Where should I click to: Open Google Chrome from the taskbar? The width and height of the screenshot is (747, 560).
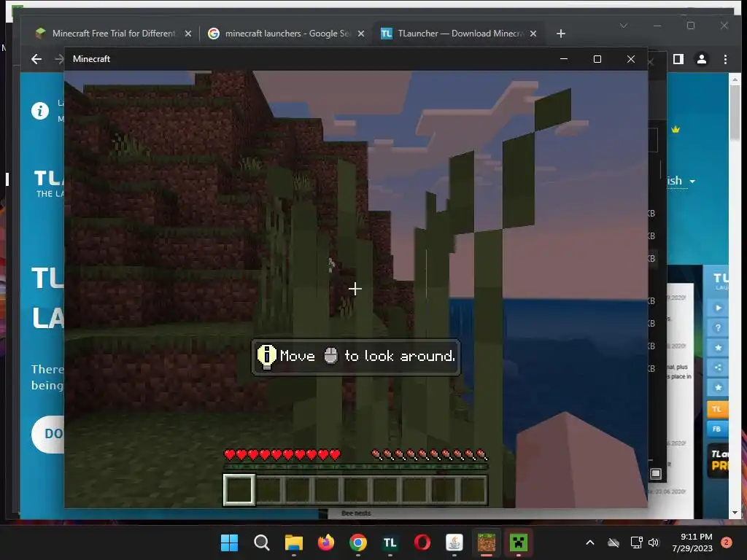coord(357,542)
